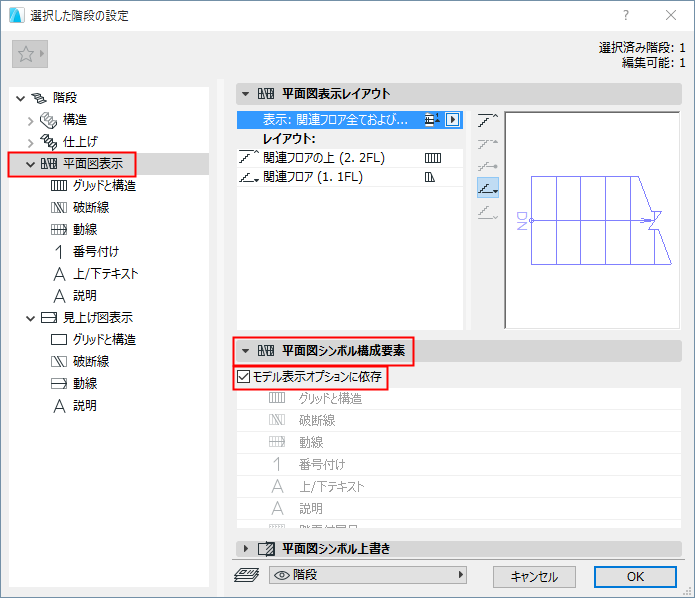Click grid symbol icon for 関連フロアの上 row
Screen dimensions: 695x598
point(433,158)
